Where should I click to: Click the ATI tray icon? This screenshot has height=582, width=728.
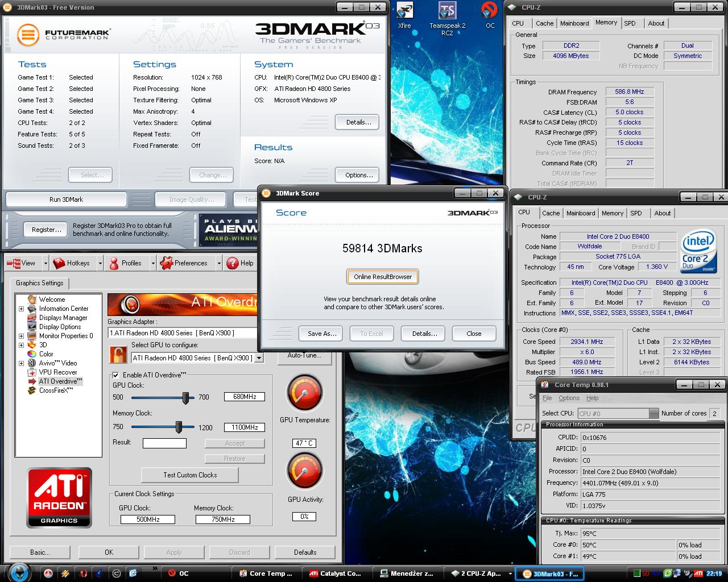click(x=698, y=573)
